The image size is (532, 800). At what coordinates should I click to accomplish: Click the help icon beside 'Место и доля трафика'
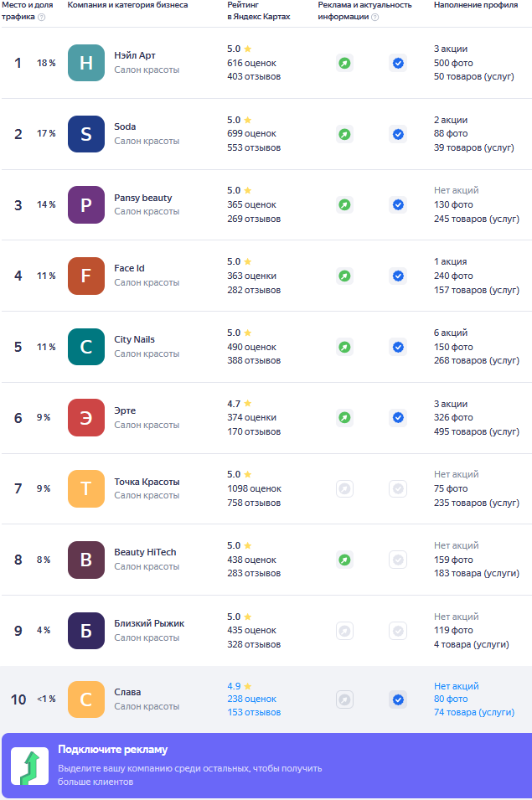(x=42, y=17)
